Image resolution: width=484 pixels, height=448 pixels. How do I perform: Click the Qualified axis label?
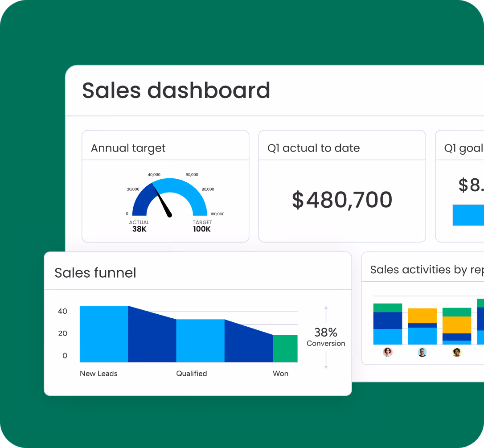pyautogui.click(x=191, y=374)
